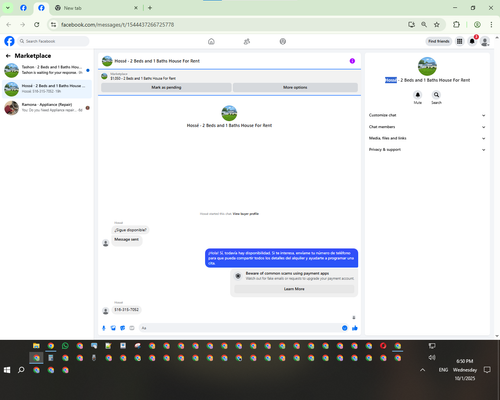
Task: Expand the Customize chat section
Action: (427, 115)
